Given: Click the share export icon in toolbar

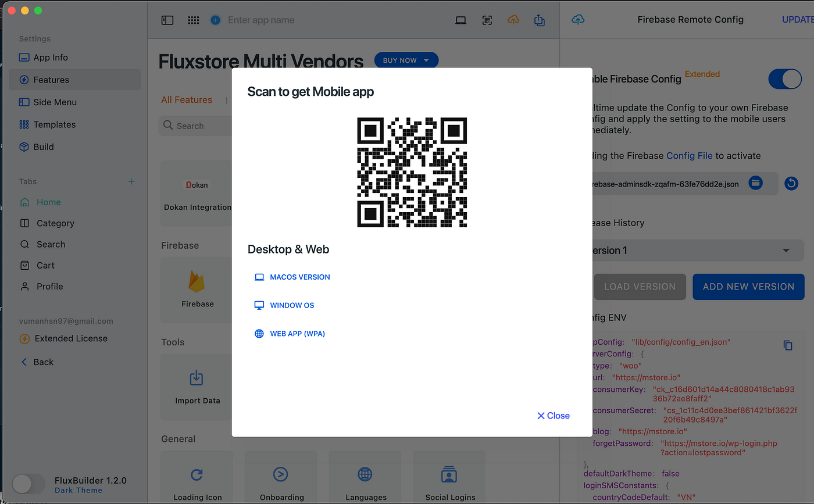Looking at the screenshot, I should click(539, 20).
